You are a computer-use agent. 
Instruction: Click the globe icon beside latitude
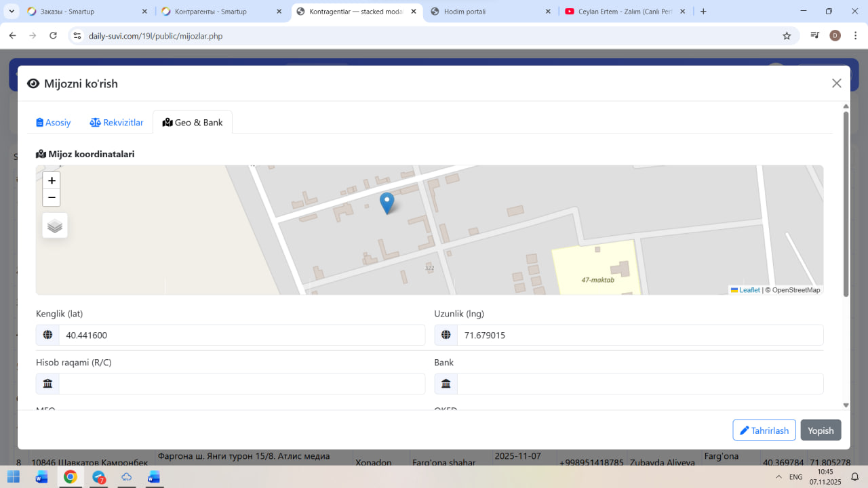point(47,335)
